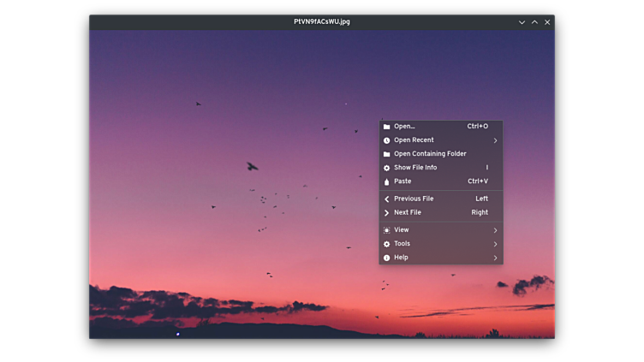Expand the Help submenu arrow
Viewport: 644px width, 362px height.
pyautogui.click(x=495, y=258)
